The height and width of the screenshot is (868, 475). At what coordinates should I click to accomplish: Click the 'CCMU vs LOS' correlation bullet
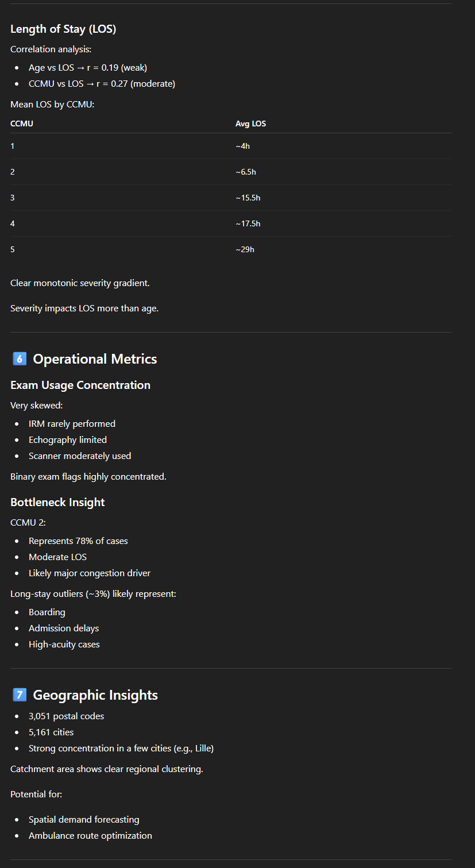click(102, 84)
